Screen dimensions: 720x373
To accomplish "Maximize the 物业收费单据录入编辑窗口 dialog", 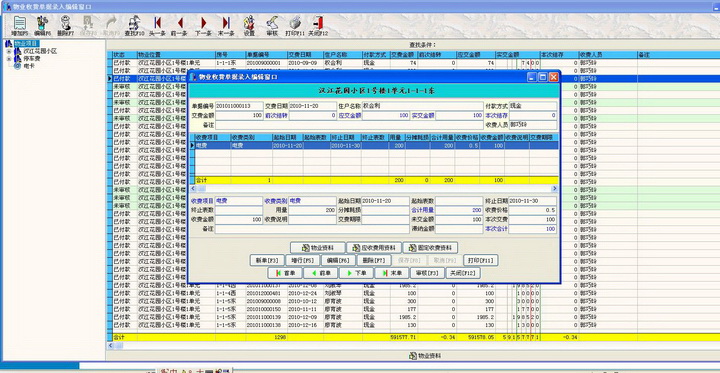I will coord(543,77).
